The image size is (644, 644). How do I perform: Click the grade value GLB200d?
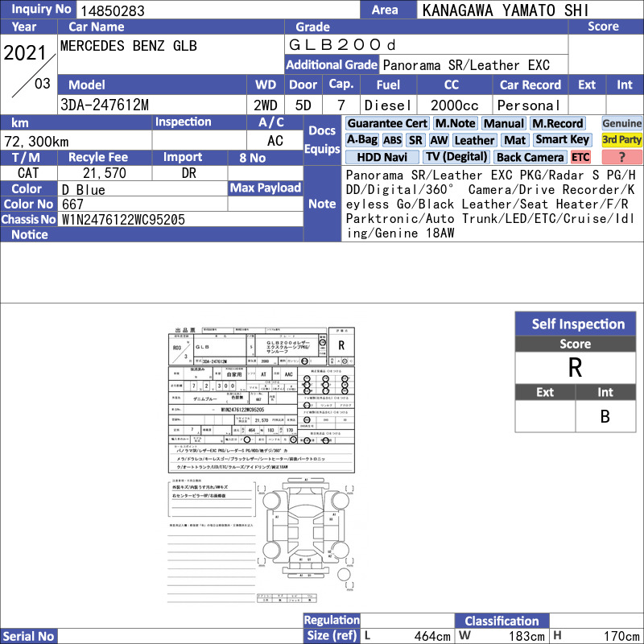(x=342, y=45)
